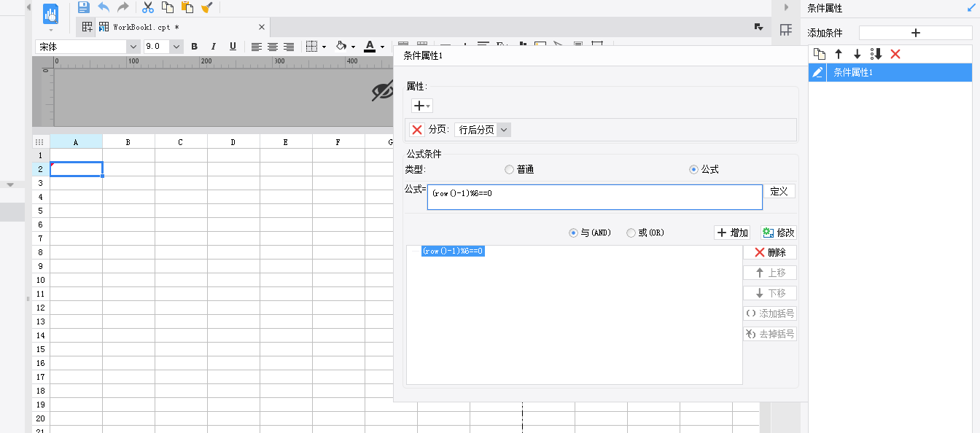This screenshot has height=433, width=980.
Task: Select row header 5
Action: (x=41, y=211)
